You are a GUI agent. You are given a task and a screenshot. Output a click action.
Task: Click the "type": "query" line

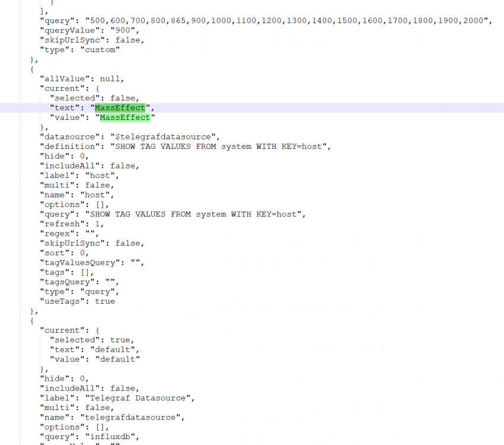pyautogui.click(x=79, y=292)
